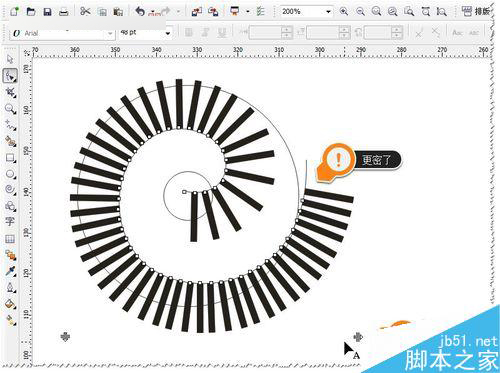Click the ruler origin corner box
The width and height of the screenshot is (500, 373).
tap(27, 52)
